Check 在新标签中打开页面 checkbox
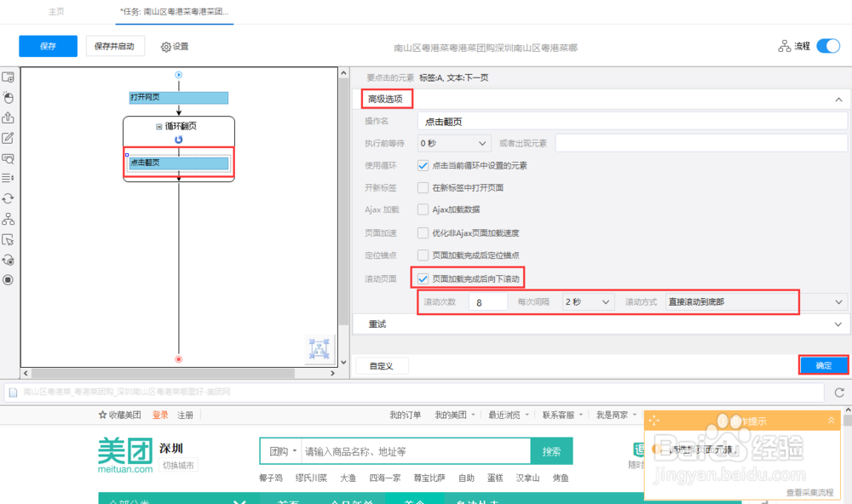852x504 pixels. click(x=423, y=188)
